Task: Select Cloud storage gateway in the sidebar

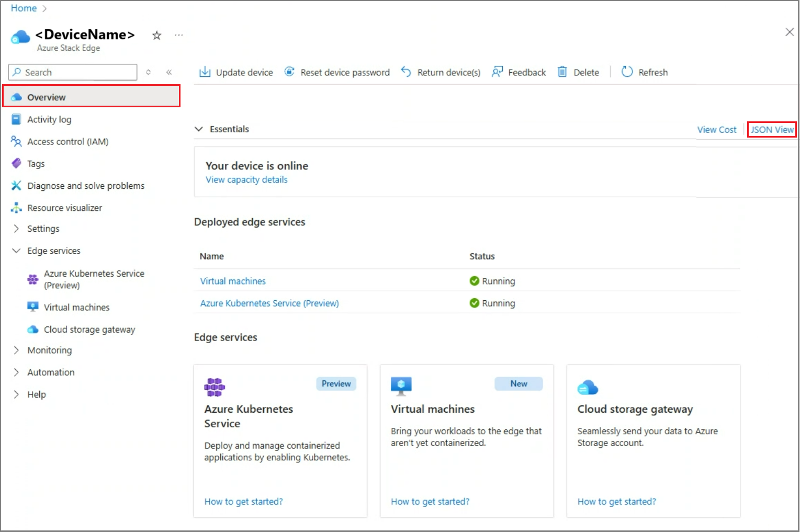Action: pyautogui.click(x=89, y=330)
